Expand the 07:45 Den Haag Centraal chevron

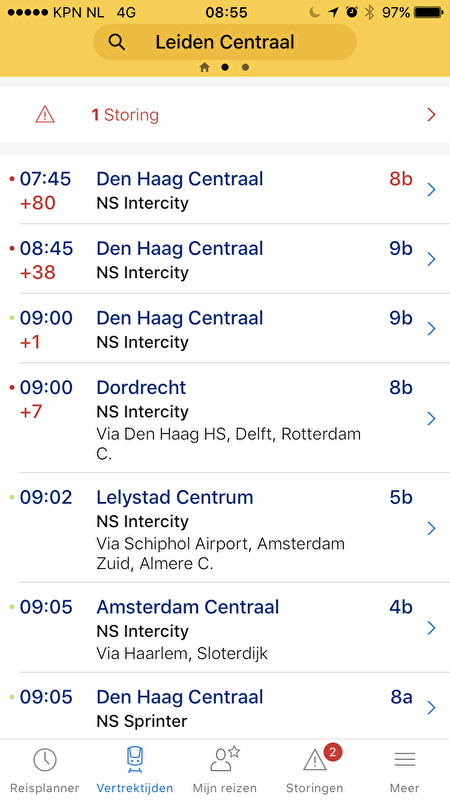pos(432,190)
